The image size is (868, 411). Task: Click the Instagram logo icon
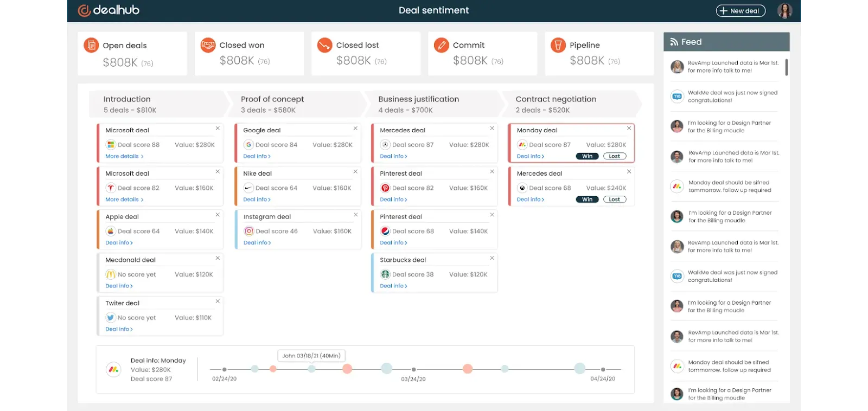pyautogui.click(x=248, y=231)
